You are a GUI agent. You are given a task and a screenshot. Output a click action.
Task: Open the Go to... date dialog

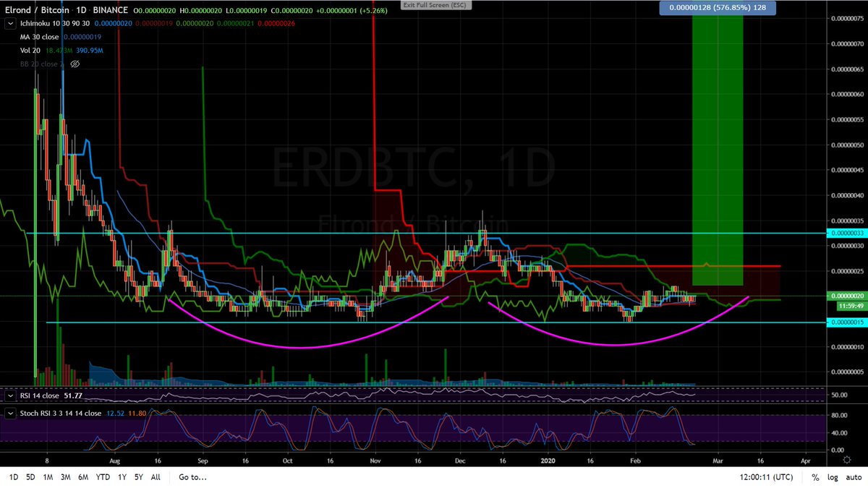pos(193,477)
